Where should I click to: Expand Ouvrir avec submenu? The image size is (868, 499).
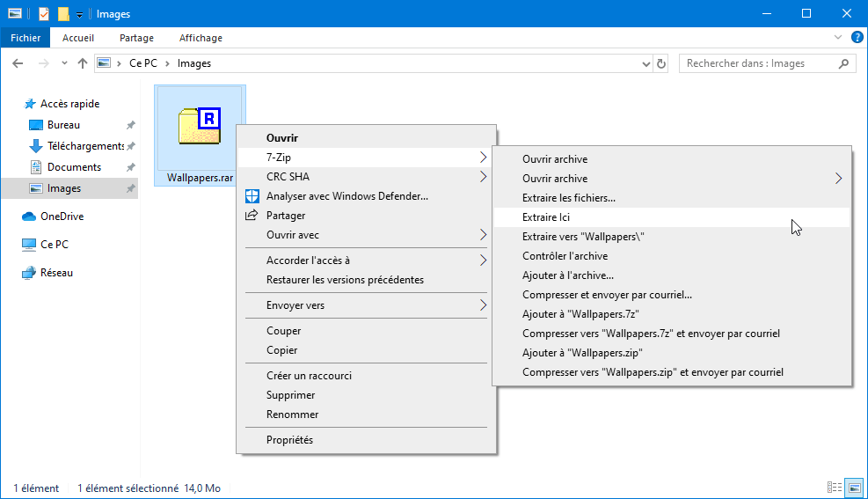[x=366, y=235]
